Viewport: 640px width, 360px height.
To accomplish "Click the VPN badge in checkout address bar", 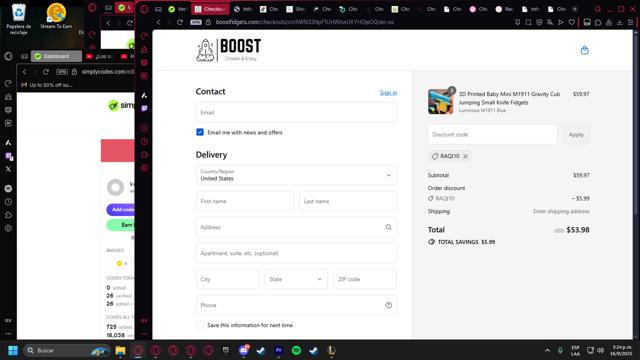I will (x=196, y=22).
